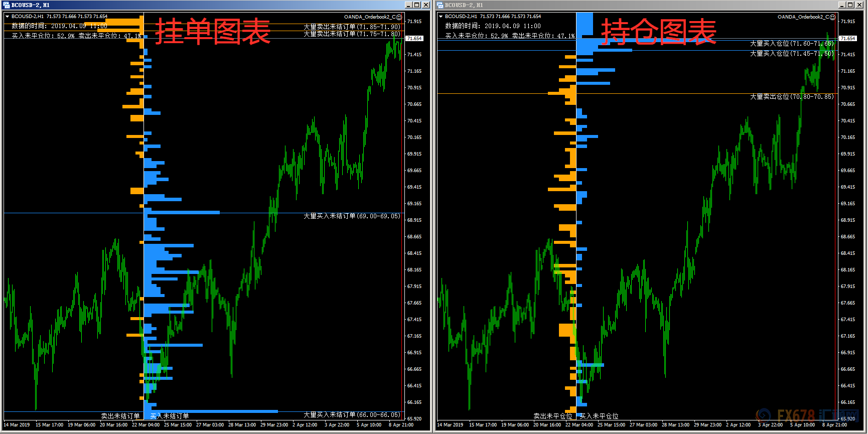Select label 大量买入未结订单(69.00-69.05) in left chart
Screen dimensions: 868x434
point(352,216)
